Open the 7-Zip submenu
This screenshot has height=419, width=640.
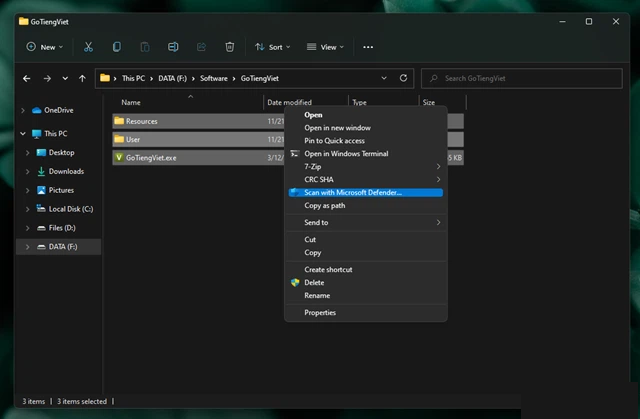366,166
